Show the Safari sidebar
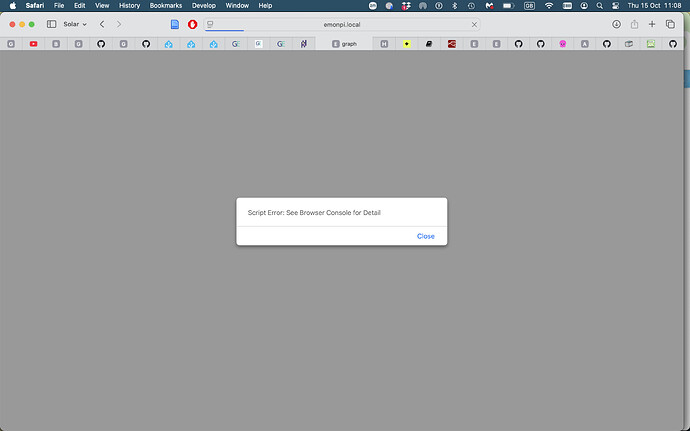 click(51, 24)
